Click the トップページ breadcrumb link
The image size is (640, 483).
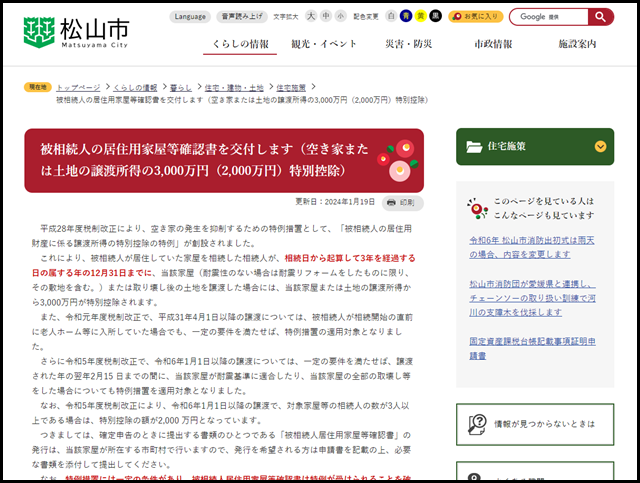click(78, 88)
